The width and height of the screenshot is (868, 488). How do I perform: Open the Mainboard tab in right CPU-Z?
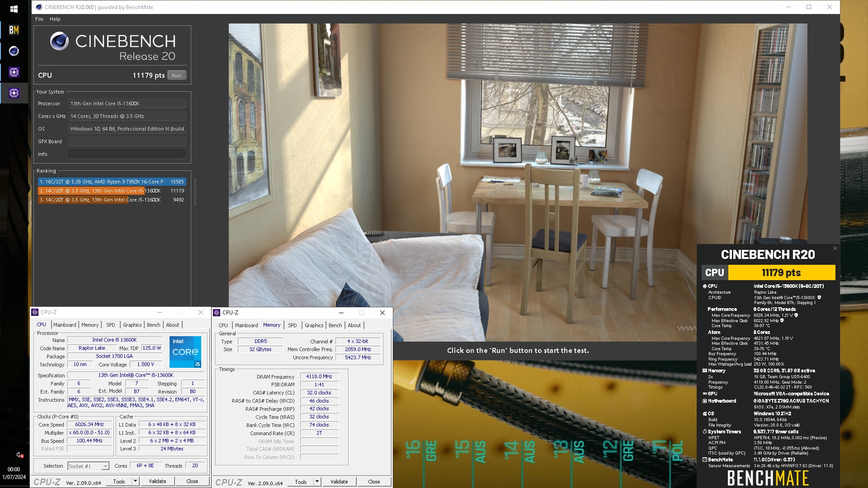click(x=246, y=325)
